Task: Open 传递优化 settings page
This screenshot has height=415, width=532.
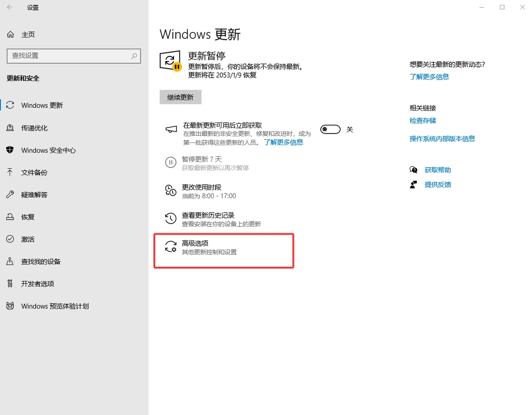Action: pos(34,128)
